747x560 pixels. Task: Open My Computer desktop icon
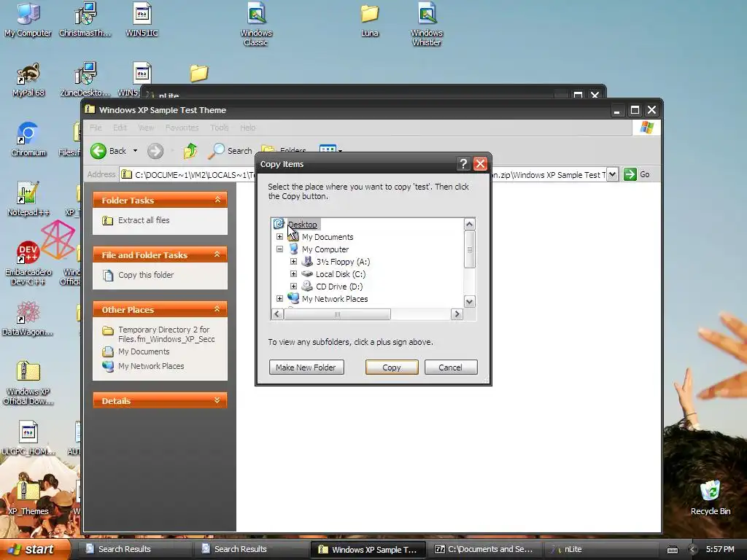[28, 20]
